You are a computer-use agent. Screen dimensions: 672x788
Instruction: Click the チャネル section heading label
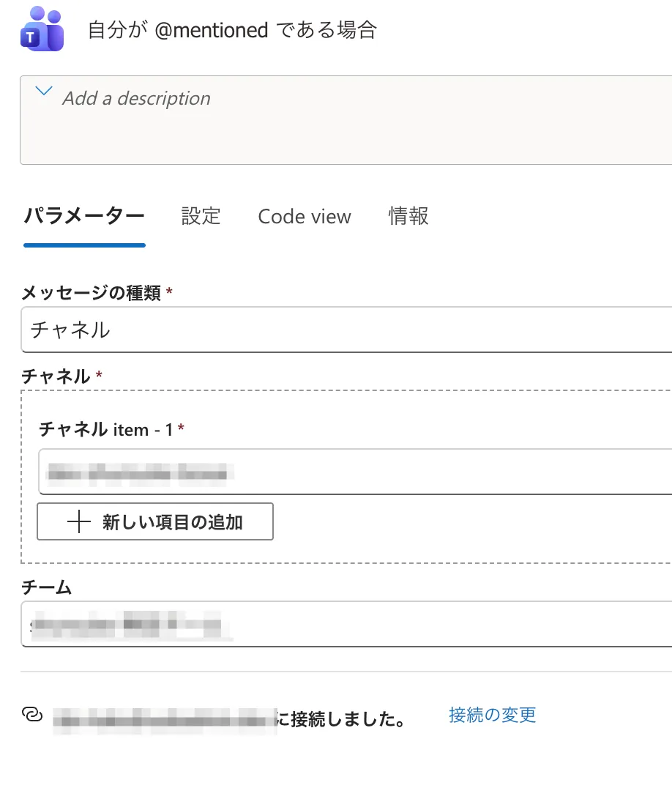[56, 376]
